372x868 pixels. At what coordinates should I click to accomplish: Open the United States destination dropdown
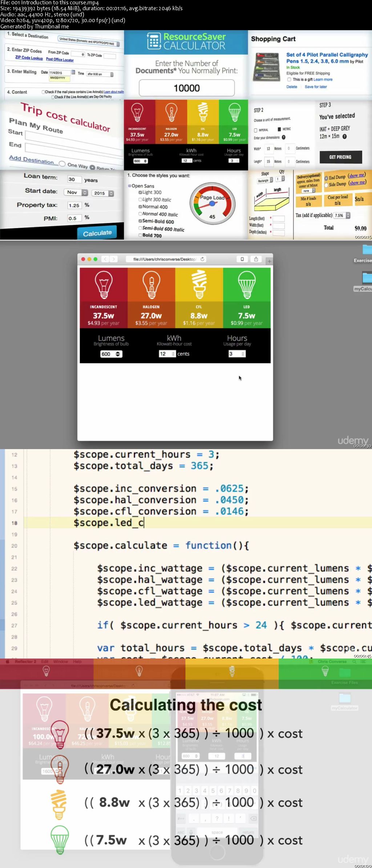[89, 41]
